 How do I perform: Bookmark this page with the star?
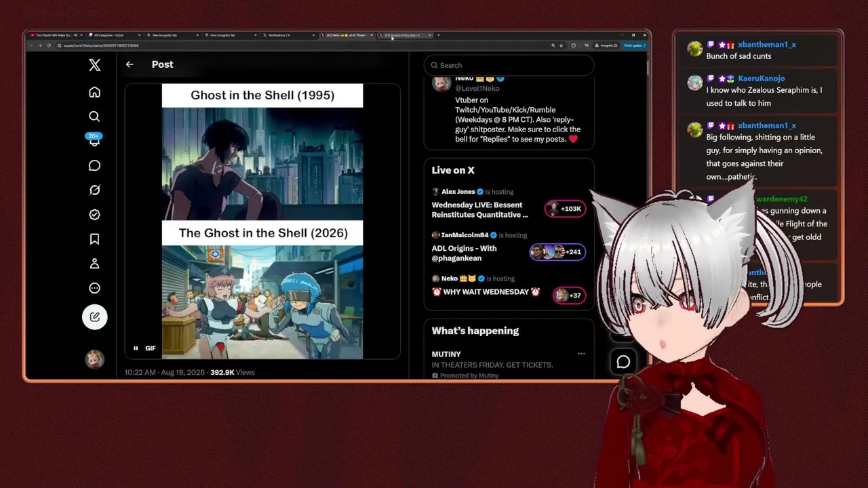pos(561,45)
